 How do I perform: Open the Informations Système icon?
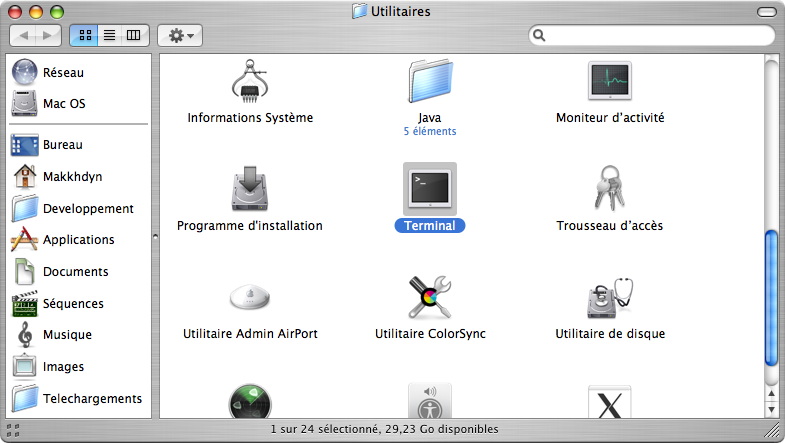click(x=250, y=81)
